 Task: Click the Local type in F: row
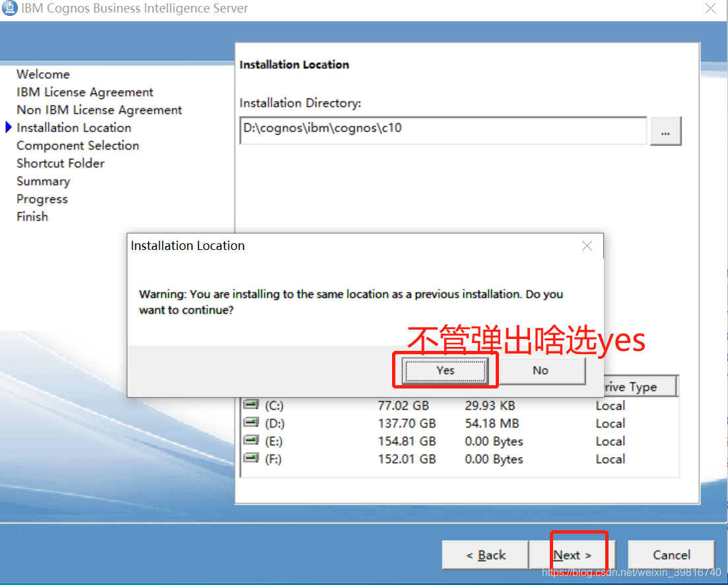click(611, 459)
